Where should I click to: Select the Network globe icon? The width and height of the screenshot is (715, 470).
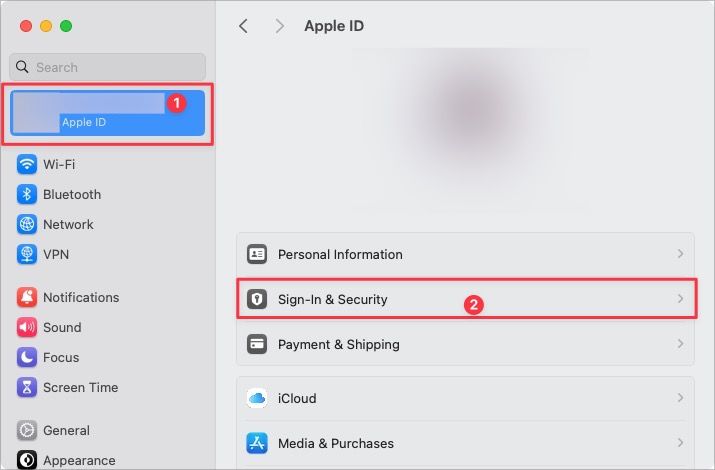click(x=27, y=225)
